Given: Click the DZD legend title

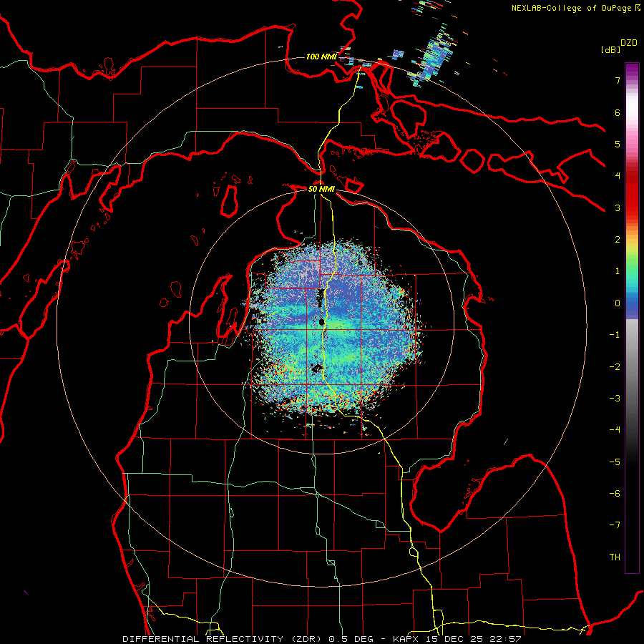Looking at the screenshot, I should (x=629, y=43).
